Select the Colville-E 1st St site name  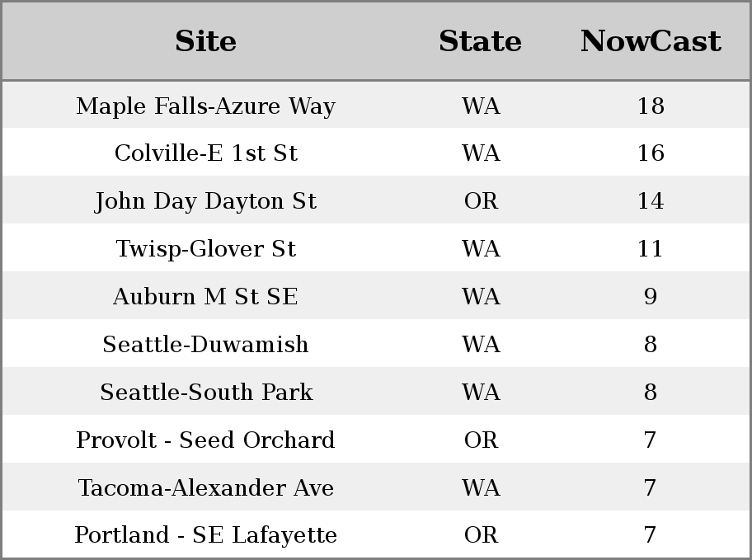point(205,153)
